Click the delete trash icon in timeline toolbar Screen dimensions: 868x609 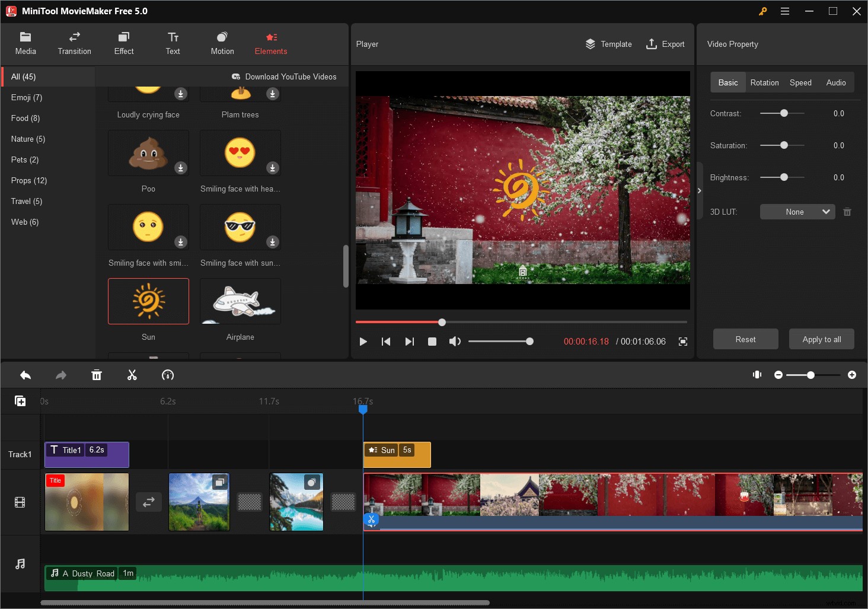pyautogui.click(x=97, y=375)
